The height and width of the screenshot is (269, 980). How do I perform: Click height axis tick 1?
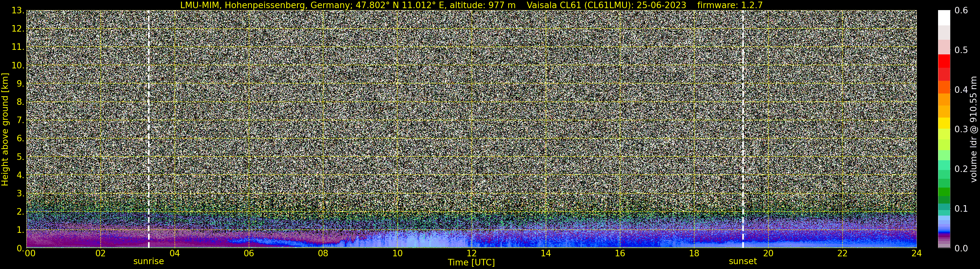pyautogui.click(x=20, y=230)
